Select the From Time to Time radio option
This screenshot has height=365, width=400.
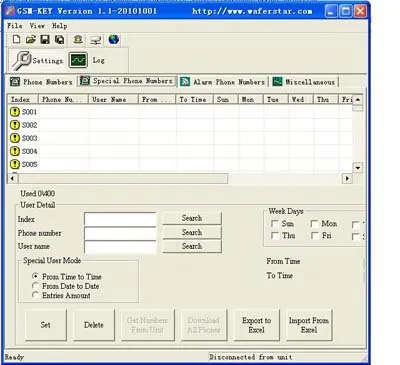pyautogui.click(x=35, y=276)
